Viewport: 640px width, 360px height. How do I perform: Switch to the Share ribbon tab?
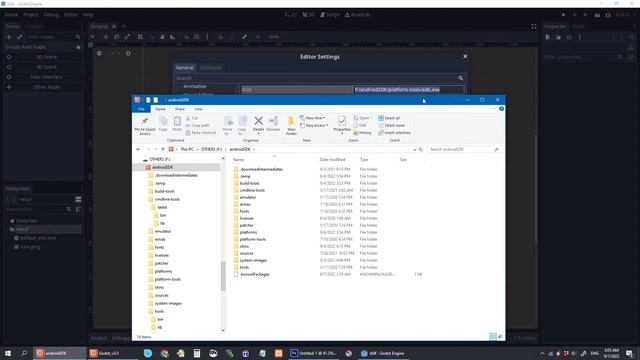pyautogui.click(x=180, y=109)
